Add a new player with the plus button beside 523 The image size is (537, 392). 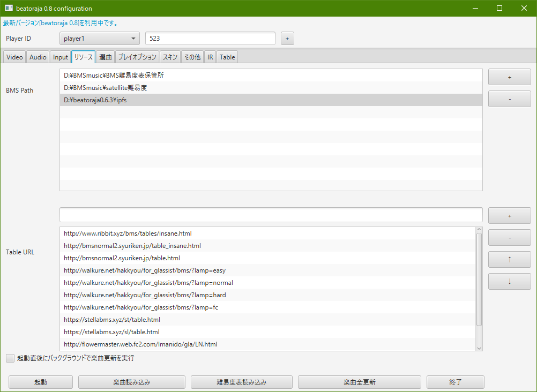[287, 39]
